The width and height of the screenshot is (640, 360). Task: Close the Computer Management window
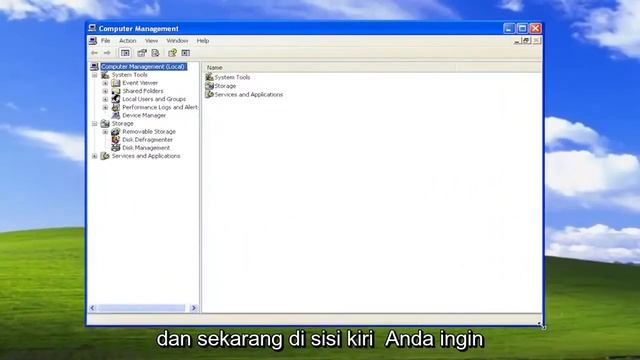click(536, 28)
